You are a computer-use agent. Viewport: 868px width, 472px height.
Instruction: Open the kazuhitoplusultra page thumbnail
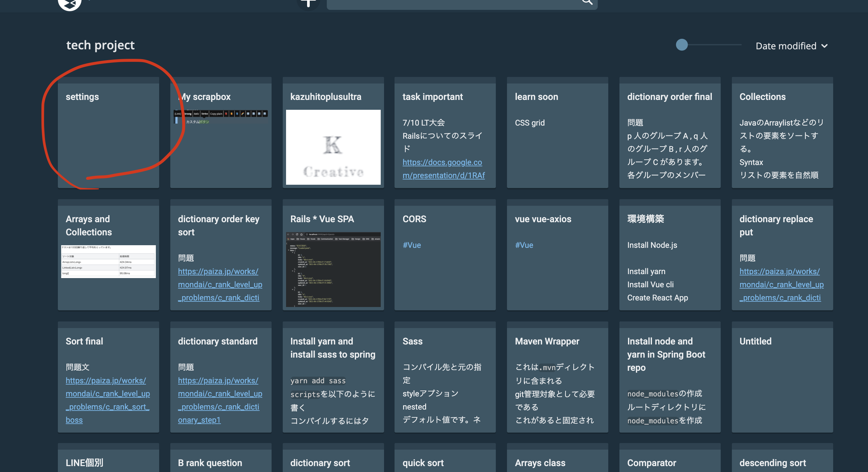point(333,148)
